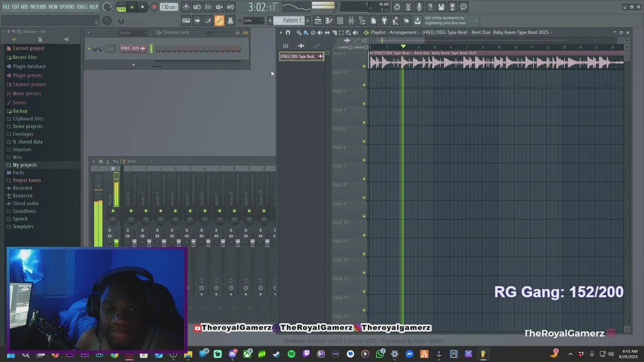Viewport: 644px width, 362px height.
Task: Open the undo history icon
Action: (397, 7)
